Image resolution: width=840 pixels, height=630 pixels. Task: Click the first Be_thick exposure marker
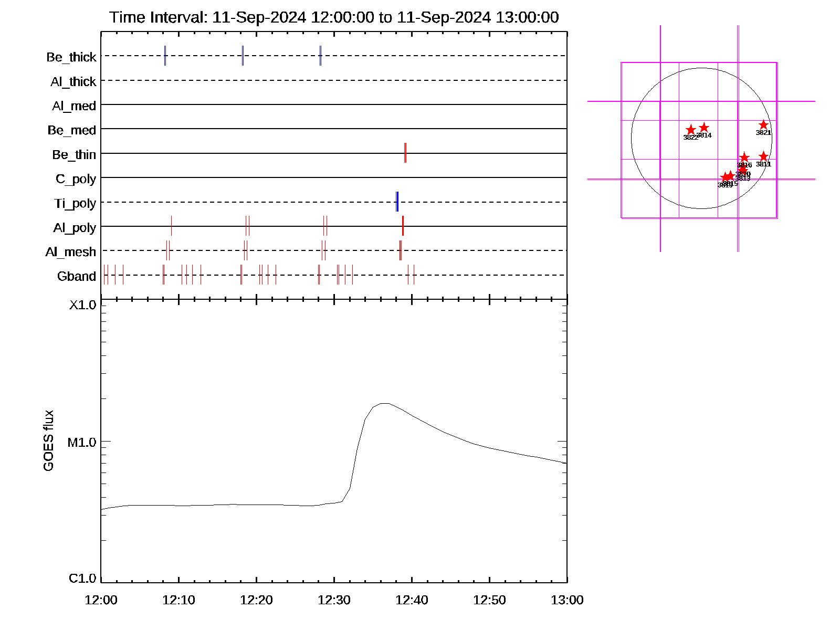(165, 56)
